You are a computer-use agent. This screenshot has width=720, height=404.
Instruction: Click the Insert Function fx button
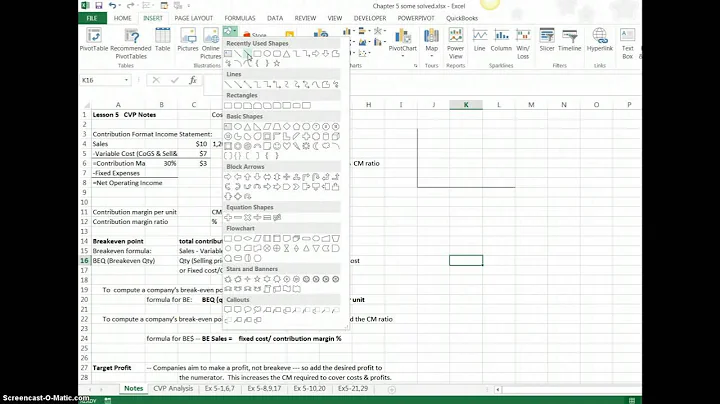pyautogui.click(x=193, y=80)
